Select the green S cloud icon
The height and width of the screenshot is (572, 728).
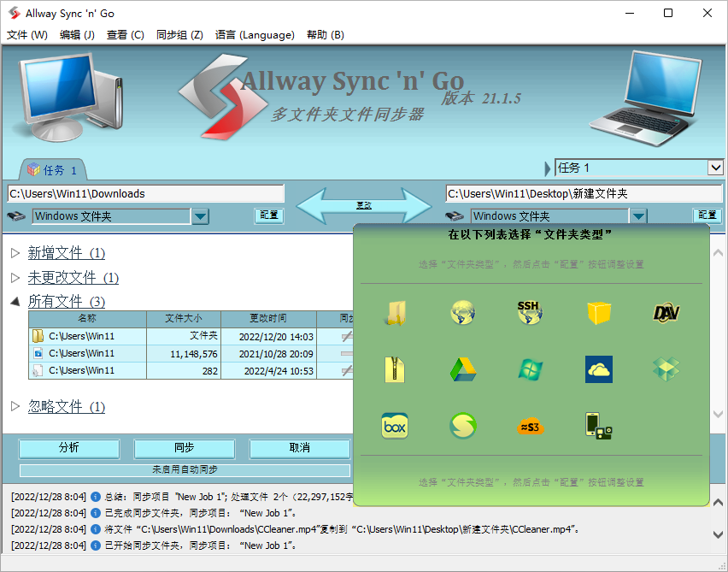462,426
